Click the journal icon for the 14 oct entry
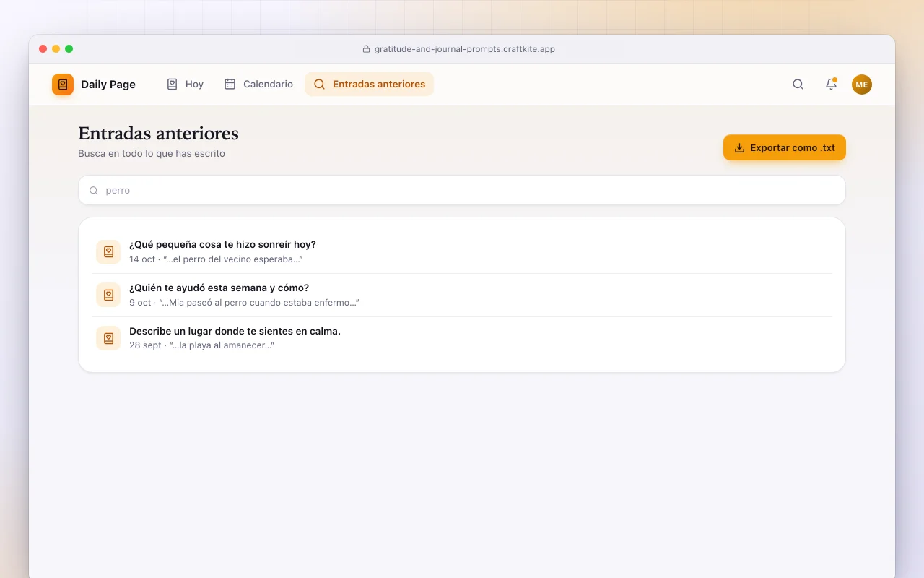The image size is (924, 578). pos(108,252)
